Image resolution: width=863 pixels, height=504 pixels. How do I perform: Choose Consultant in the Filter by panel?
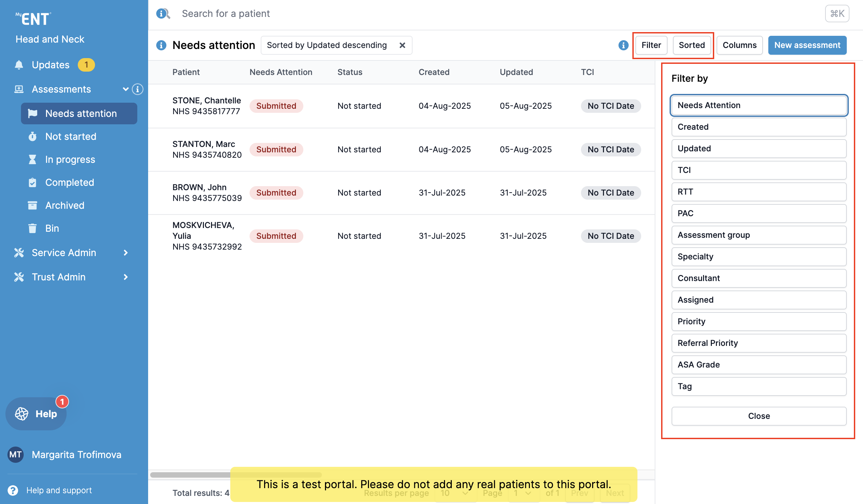[x=759, y=278]
